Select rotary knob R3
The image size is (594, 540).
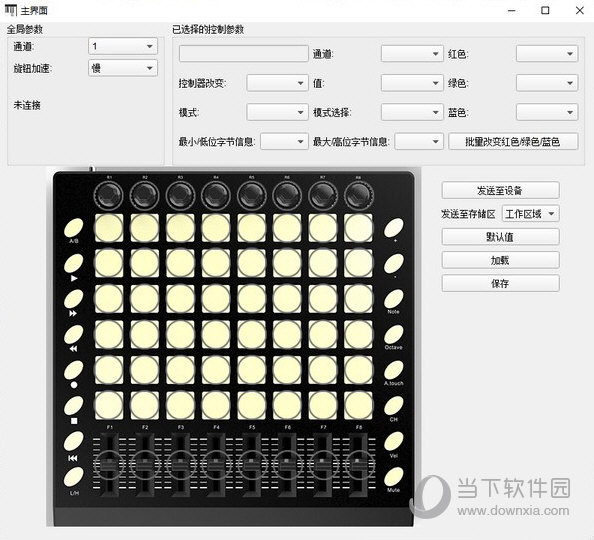[180, 196]
